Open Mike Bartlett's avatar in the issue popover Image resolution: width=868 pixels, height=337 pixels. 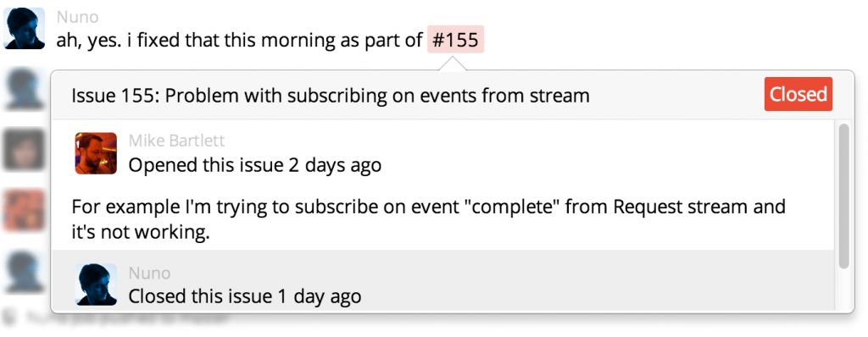pos(96,153)
